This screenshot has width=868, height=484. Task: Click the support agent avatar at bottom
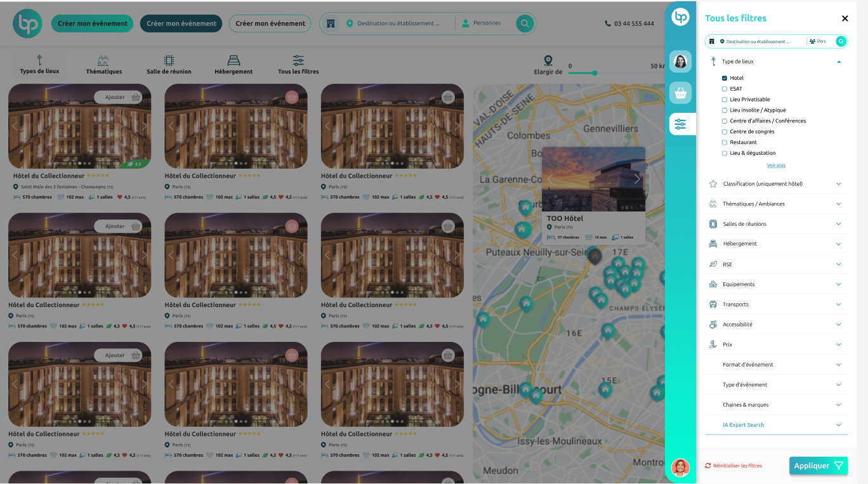tap(680, 468)
